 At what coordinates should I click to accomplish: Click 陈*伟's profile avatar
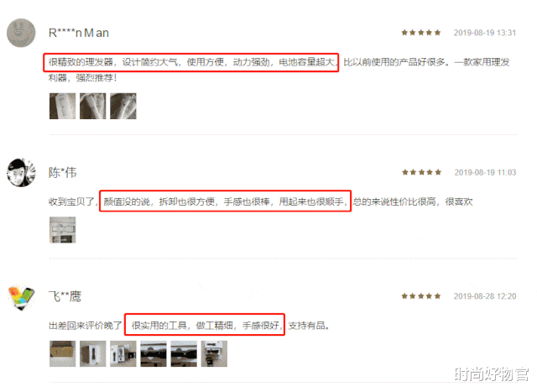coord(21,172)
